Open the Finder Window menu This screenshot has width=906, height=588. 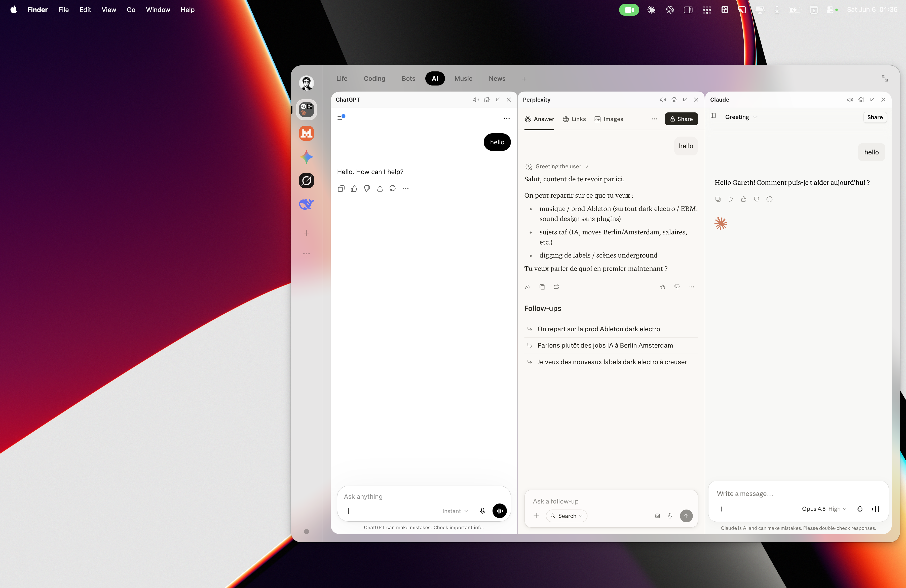pos(158,10)
